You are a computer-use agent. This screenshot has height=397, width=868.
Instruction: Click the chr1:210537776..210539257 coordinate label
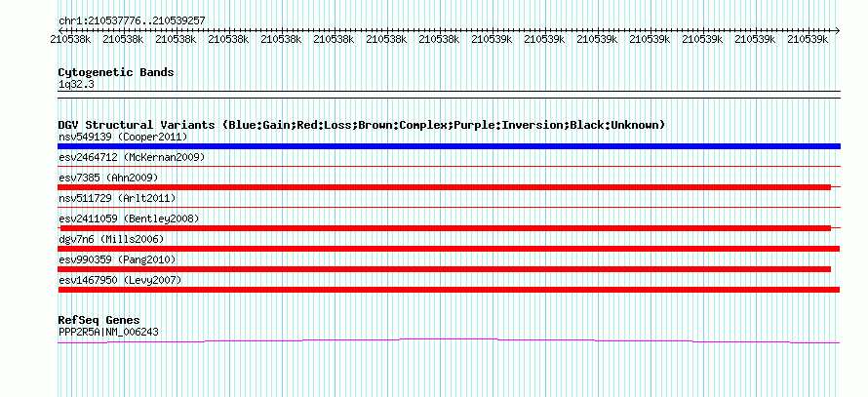132,20
